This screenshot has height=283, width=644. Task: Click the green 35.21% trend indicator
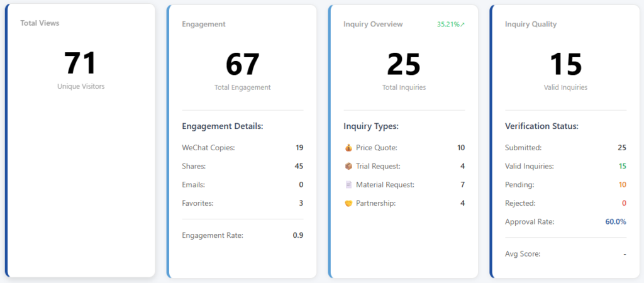point(451,25)
